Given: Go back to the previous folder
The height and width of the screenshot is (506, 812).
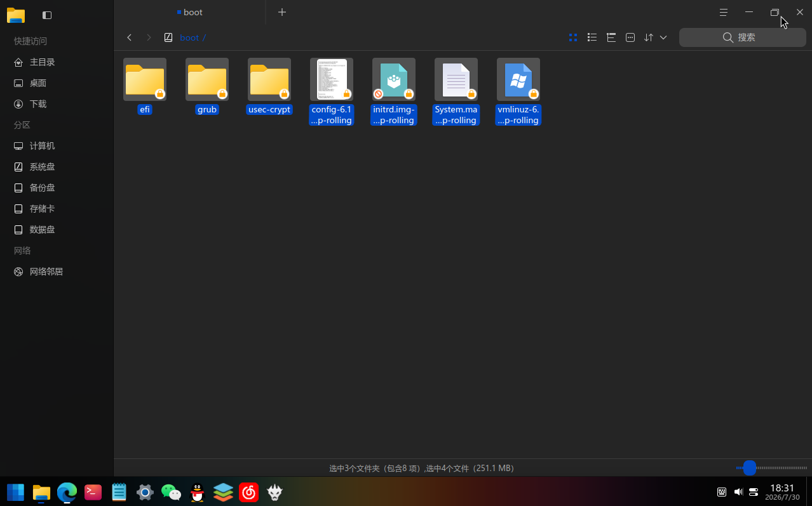Looking at the screenshot, I should click(130, 37).
